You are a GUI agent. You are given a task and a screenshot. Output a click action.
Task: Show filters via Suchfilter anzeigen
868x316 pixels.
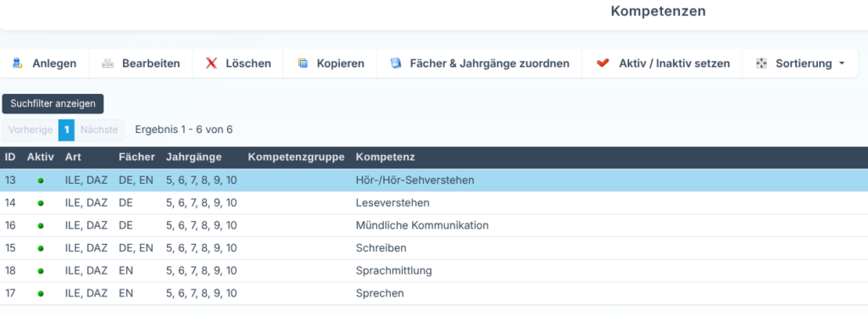53,103
